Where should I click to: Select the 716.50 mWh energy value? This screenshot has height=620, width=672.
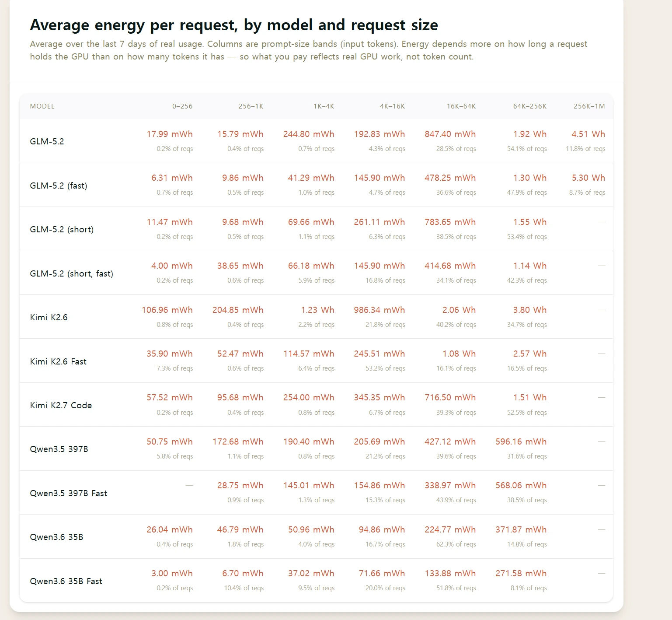450,397
